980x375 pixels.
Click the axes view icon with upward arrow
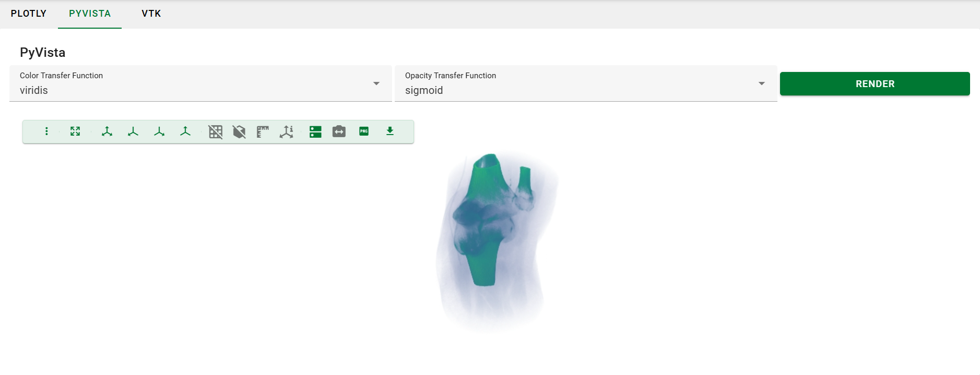[185, 131]
